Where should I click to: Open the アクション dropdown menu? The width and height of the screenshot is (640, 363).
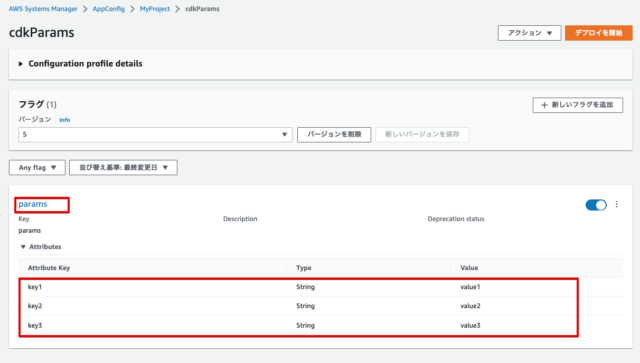(x=529, y=33)
